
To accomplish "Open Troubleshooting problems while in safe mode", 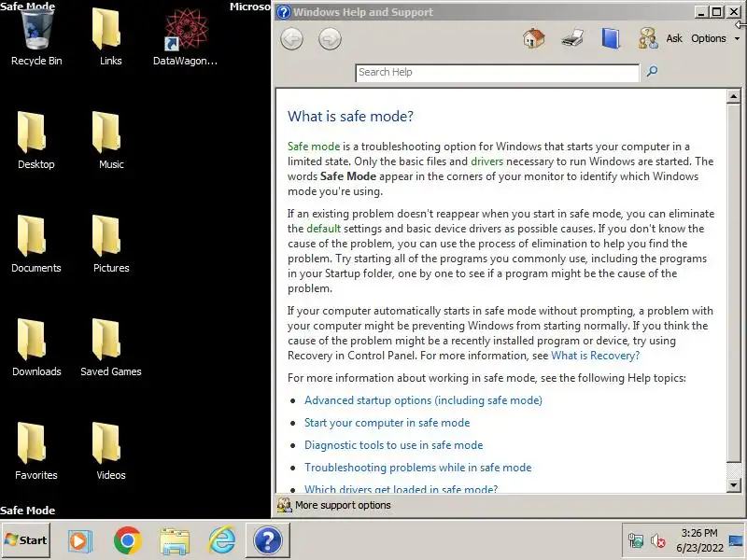I will (x=417, y=468).
